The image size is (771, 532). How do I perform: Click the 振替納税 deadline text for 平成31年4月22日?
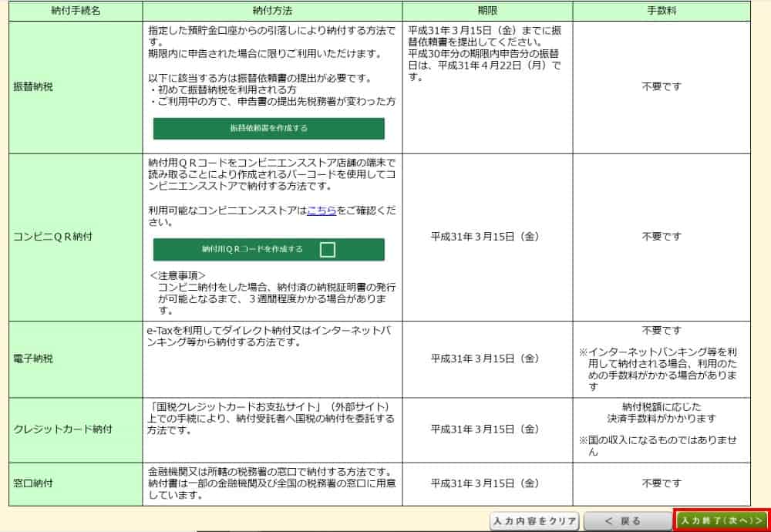tap(486, 65)
